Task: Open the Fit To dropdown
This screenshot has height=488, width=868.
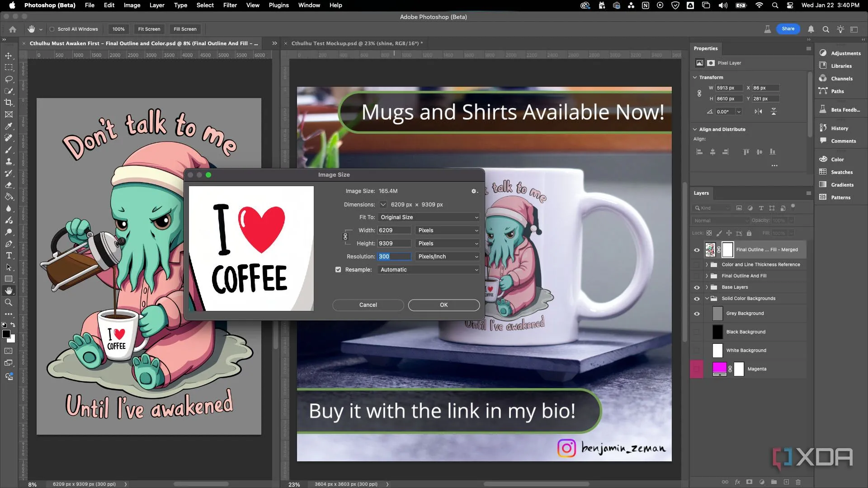Action: coord(429,217)
